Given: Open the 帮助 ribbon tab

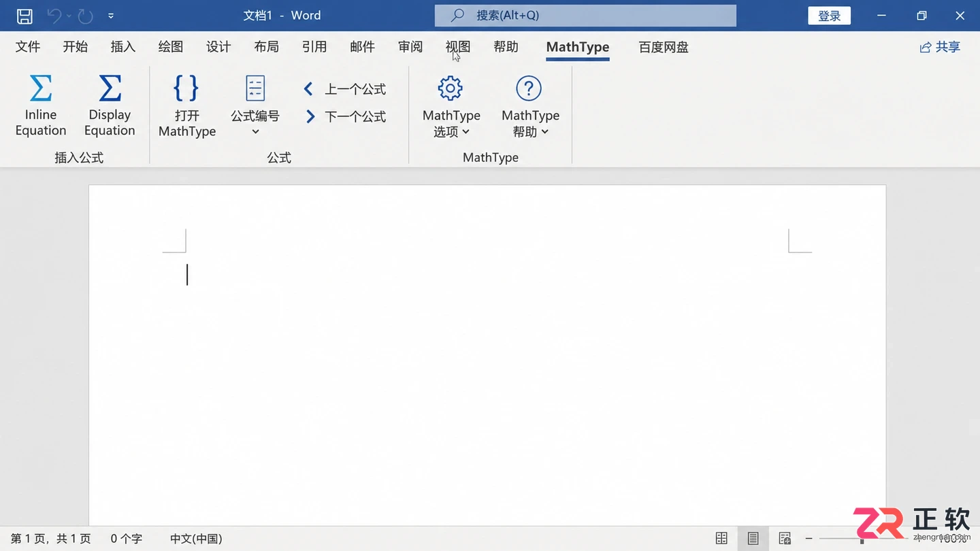Looking at the screenshot, I should (506, 47).
